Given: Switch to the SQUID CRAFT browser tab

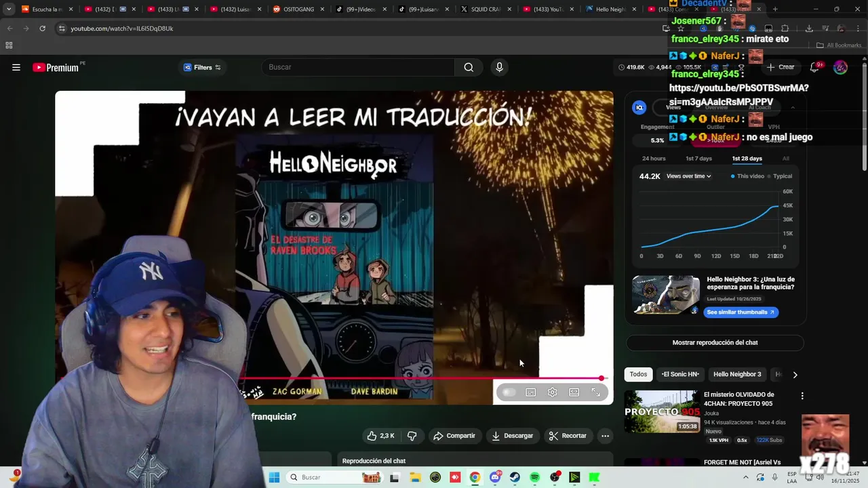Looking at the screenshot, I should pos(486,9).
